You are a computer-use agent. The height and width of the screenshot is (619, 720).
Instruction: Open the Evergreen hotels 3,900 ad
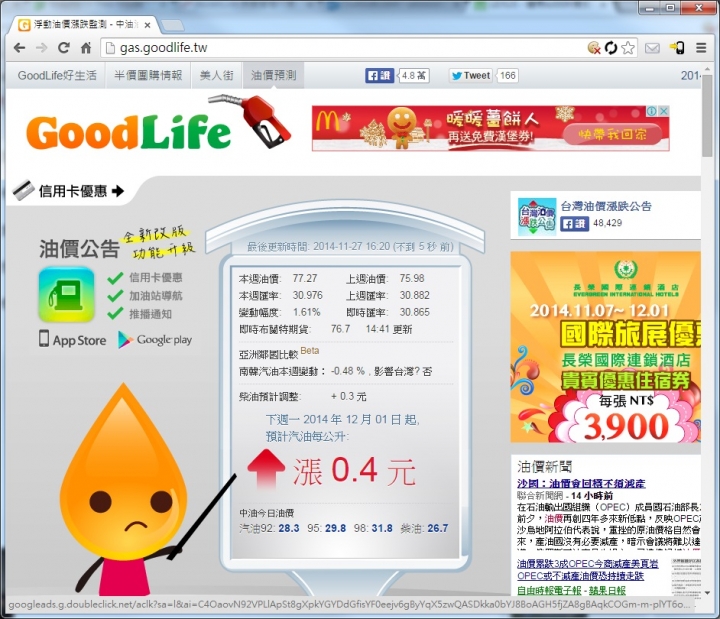(x=606, y=347)
